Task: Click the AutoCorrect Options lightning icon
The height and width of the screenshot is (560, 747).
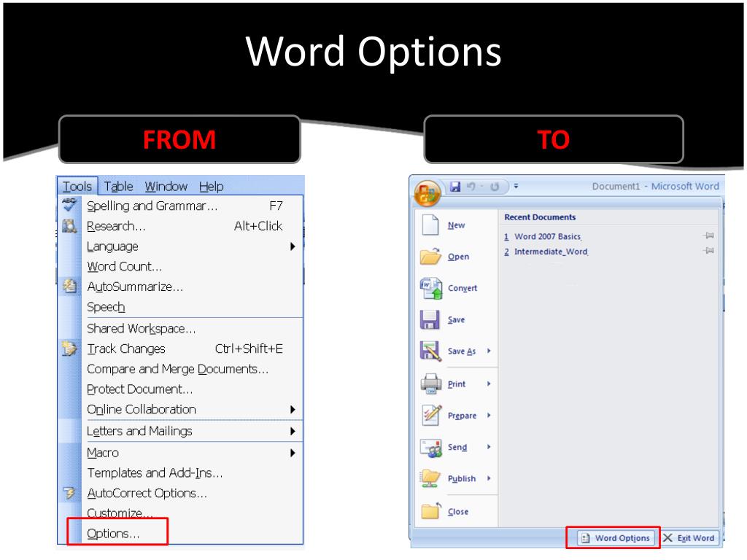Action: coord(69,493)
